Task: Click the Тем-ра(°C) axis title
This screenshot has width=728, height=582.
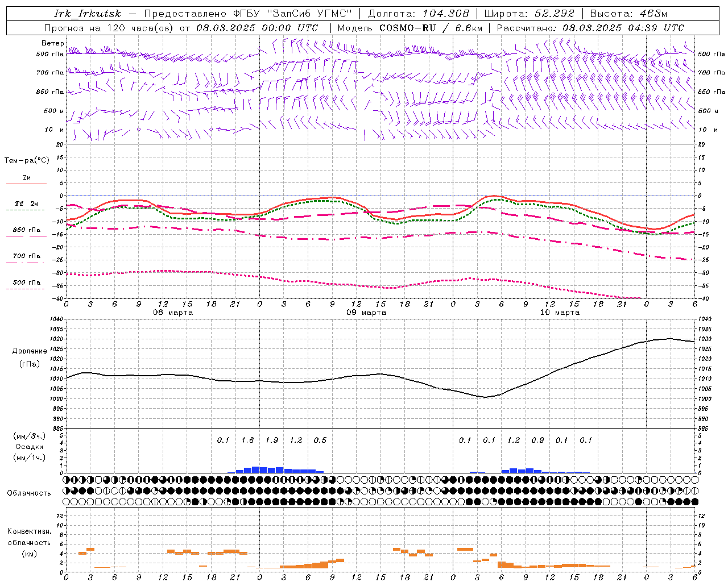Action: 27,161
